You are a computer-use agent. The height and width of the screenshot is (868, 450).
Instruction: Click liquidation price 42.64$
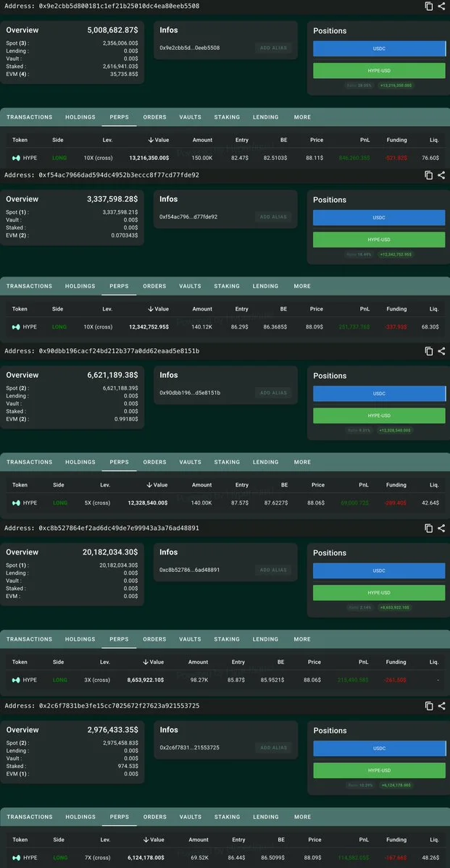[x=430, y=502]
